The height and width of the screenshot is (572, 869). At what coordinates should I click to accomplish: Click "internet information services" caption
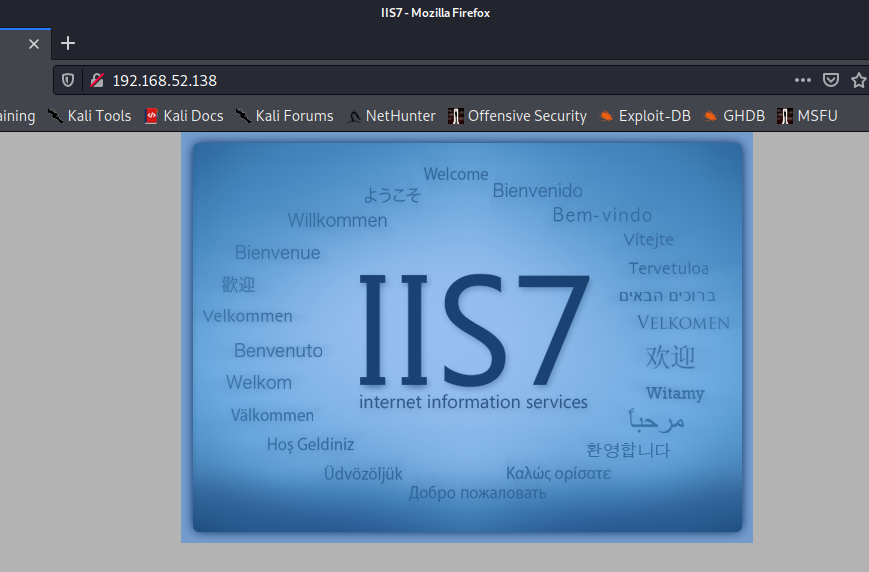point(473,401)
